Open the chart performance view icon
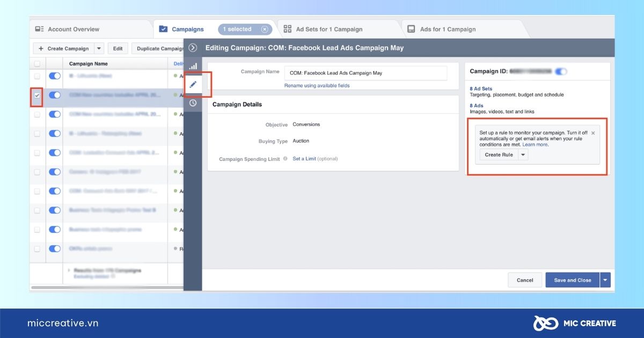The image size is (644, 338). 193,66
